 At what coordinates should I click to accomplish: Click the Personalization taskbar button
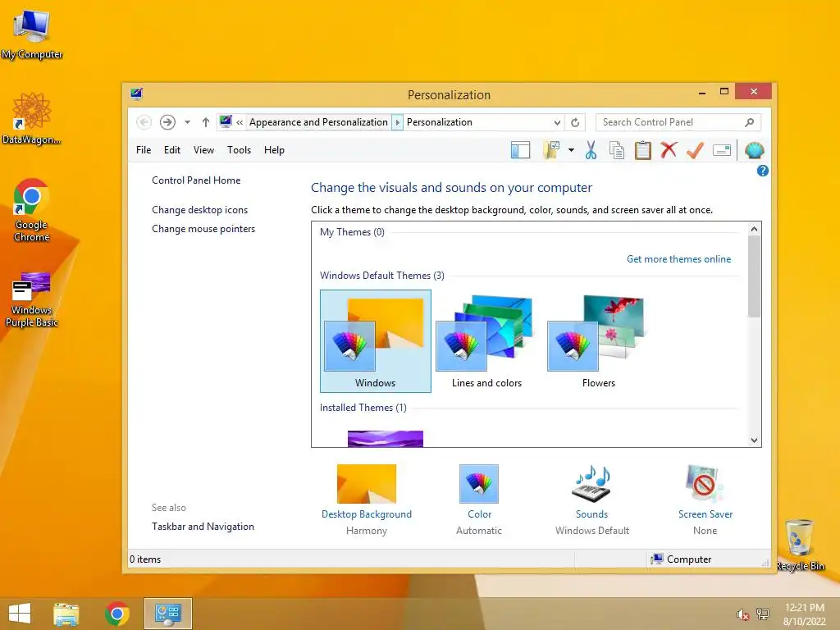(x=167, y=614)
